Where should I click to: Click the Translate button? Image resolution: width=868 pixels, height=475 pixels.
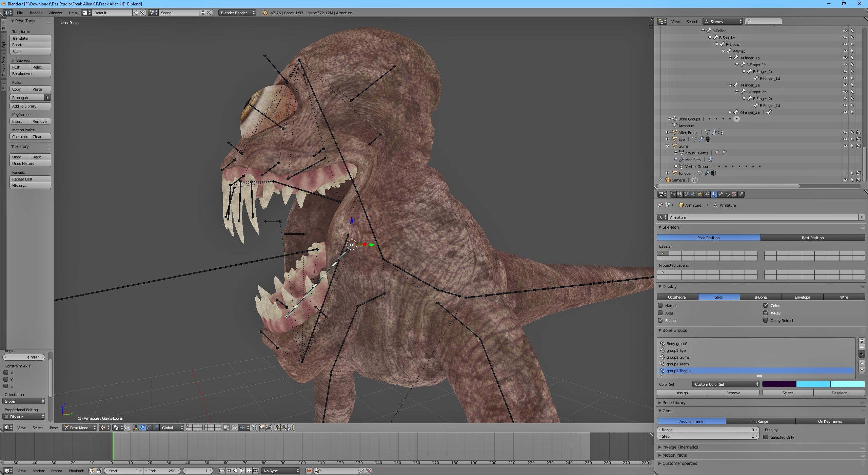point(30,38)
